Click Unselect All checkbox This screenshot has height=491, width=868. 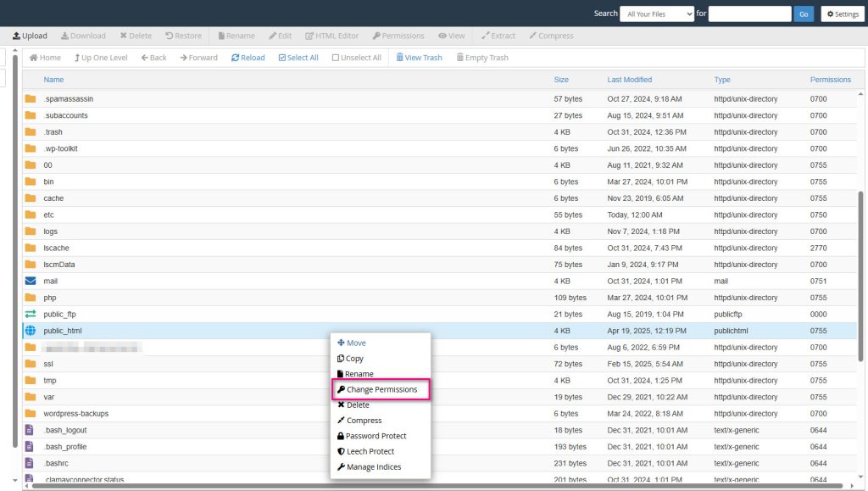356,58
